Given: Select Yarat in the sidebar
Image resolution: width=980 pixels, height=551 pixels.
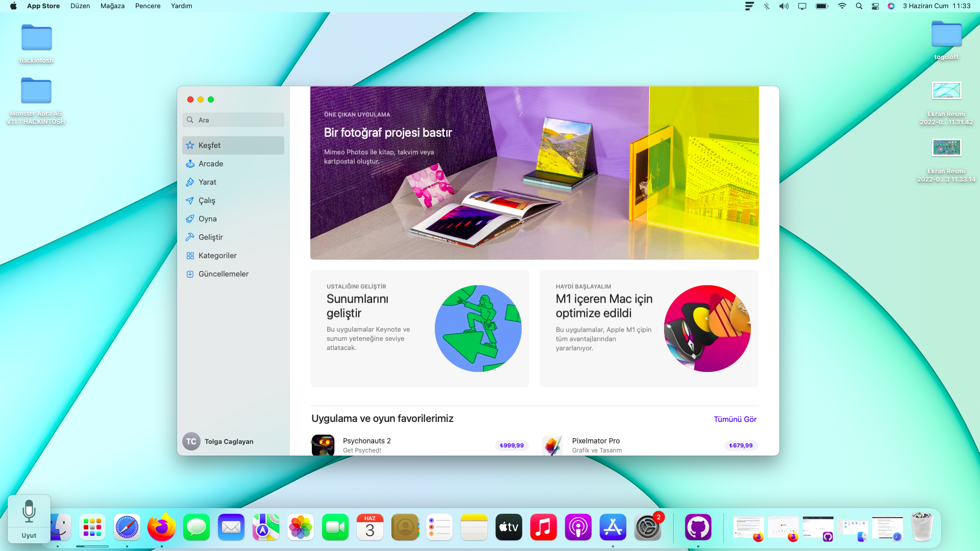Looking at the screenshot, I should tap(207, 182).
